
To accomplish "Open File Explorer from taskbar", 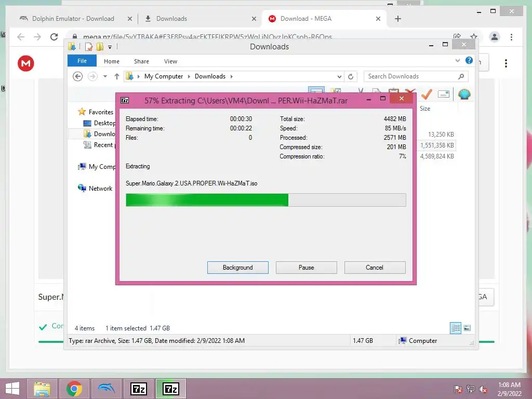I will [x=42, y=389].
